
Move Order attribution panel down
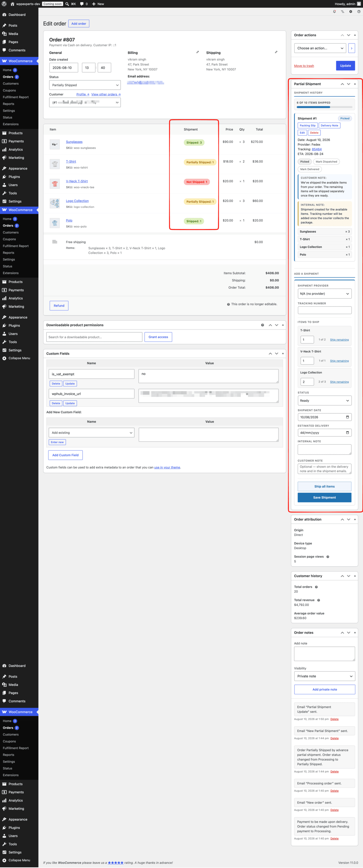coord(349,519)
